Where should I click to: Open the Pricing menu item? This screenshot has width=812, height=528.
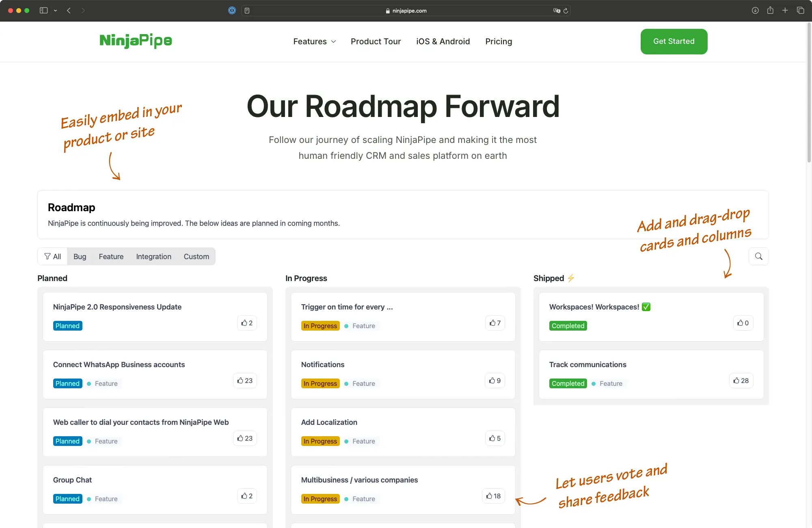tap(498, 41)
